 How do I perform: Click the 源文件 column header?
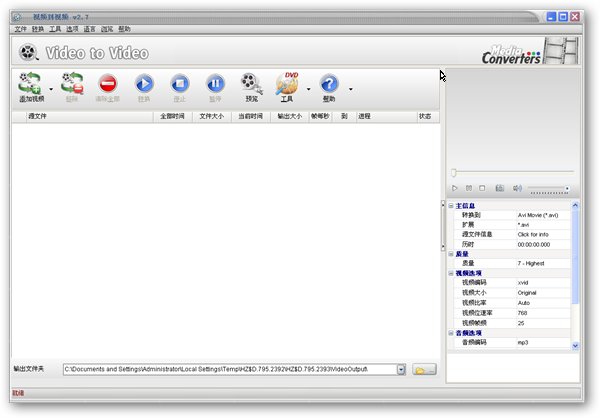(x=89, y=116)
